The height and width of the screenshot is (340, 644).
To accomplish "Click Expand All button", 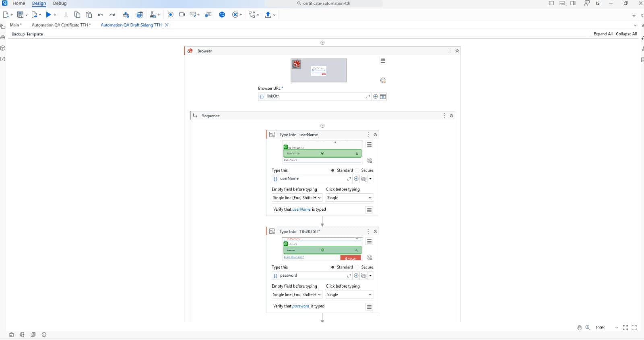I will click(603, 34).
